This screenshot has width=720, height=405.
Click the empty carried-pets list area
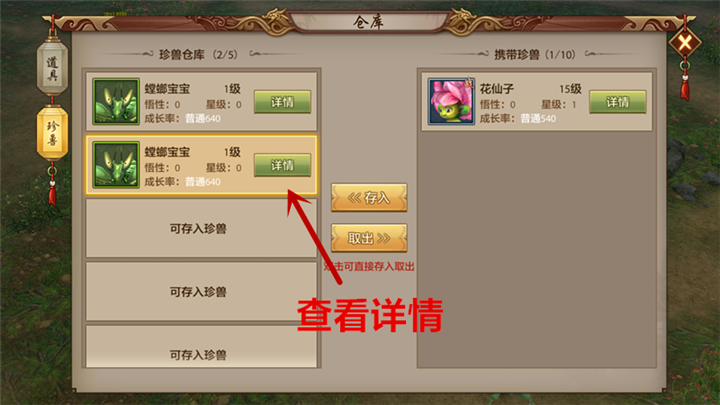537,249
